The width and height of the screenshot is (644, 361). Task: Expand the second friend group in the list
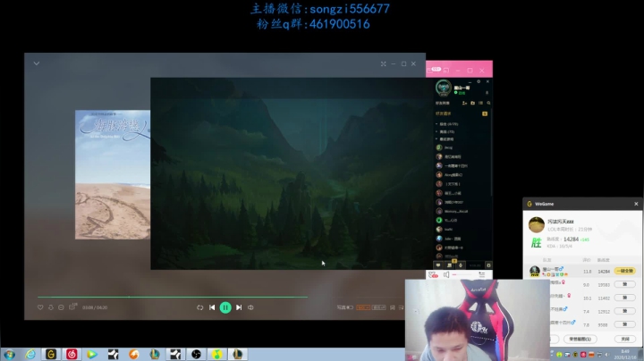tap(446, 131)
